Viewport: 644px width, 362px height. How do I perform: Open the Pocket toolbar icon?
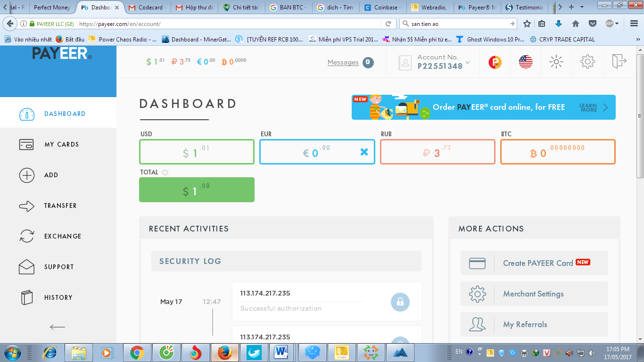tap(593, 24)
